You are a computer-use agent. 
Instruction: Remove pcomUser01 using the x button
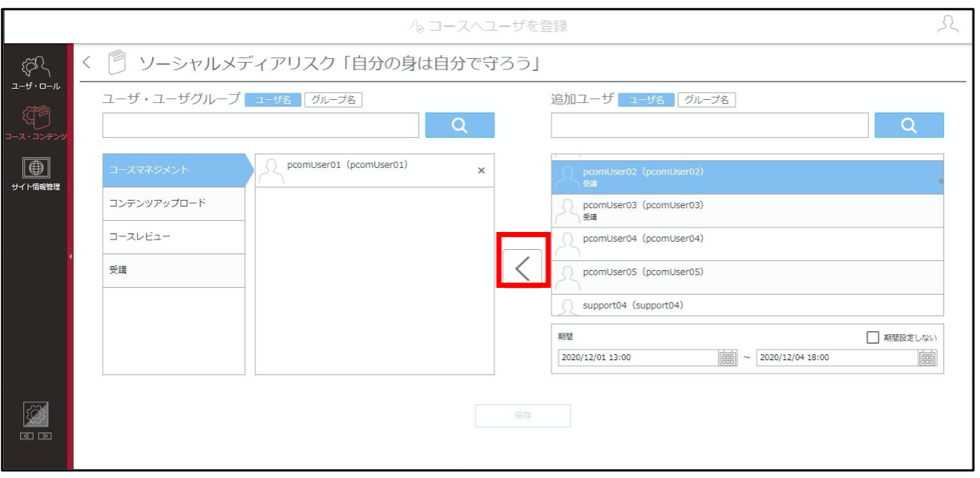(x=481, y=171)
